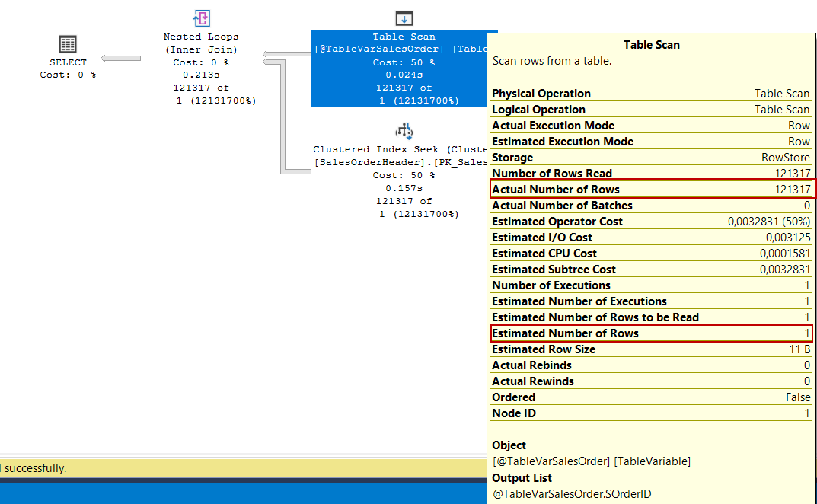Click the 'Storage' RowStore row
Viewport: 817px width, 504px height.
pyautogui.click(x=651, y=158)
